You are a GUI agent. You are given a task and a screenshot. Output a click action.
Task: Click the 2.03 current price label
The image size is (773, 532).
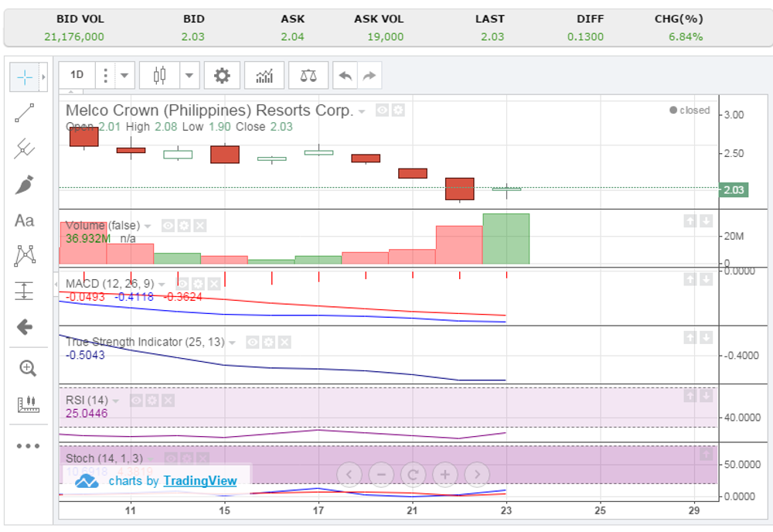(x=734, y=189)
